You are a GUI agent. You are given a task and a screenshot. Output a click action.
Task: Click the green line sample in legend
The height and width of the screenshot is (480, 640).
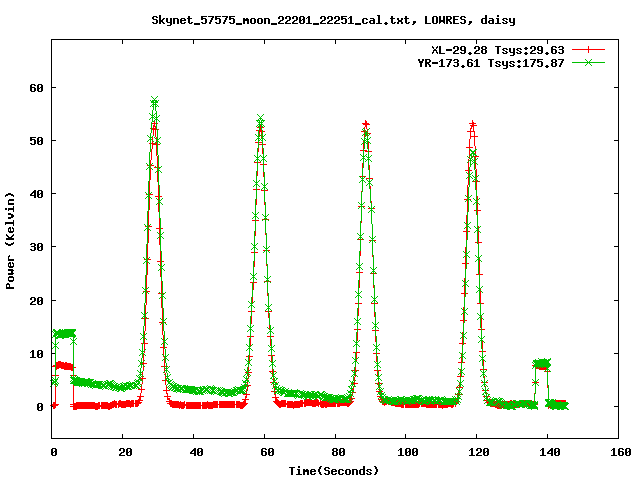point(590,62)
